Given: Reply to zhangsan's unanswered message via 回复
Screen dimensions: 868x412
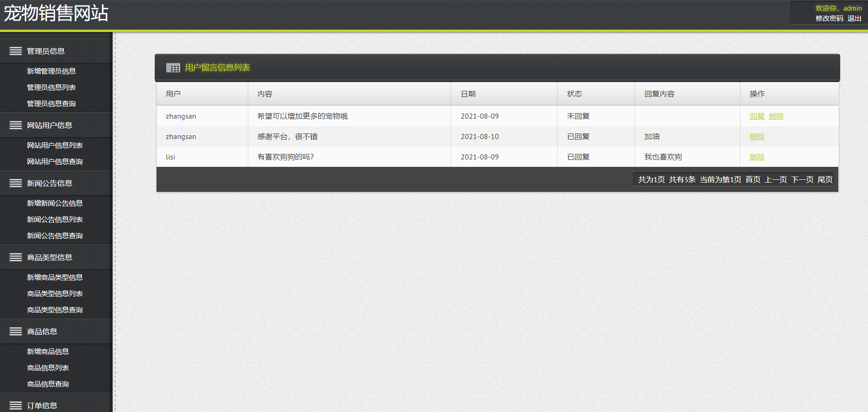Looking at the screenshot, I should pos(757,116).
